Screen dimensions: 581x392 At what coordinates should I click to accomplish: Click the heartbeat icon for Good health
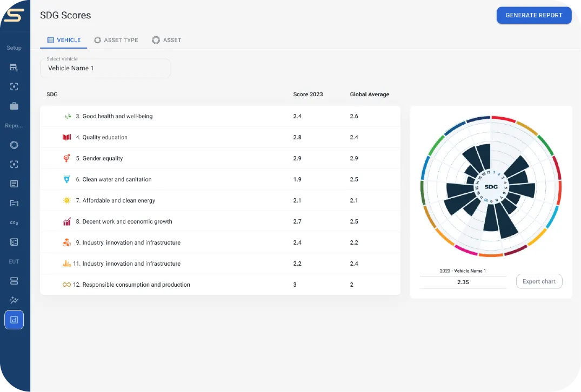tap(66, 116)
